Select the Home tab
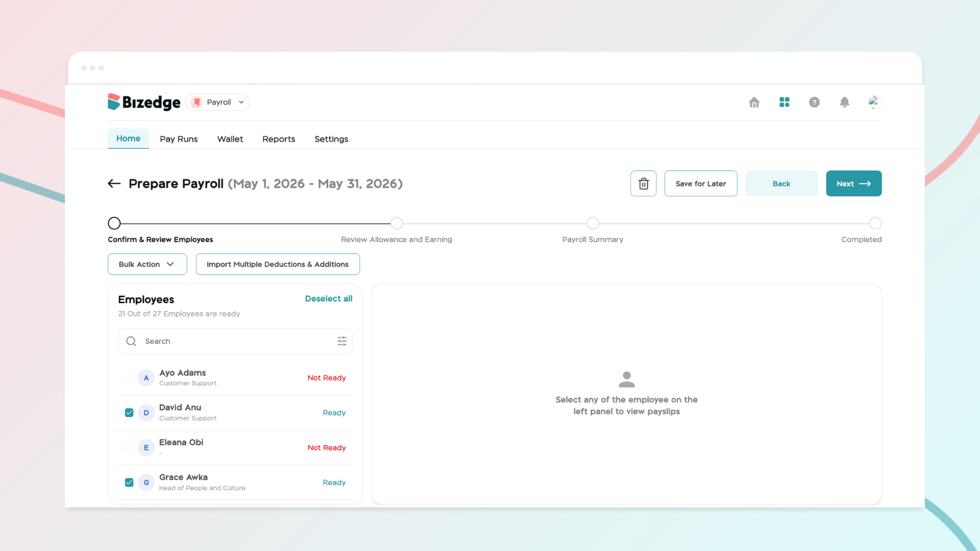980x551 pixels. [128, 138]
